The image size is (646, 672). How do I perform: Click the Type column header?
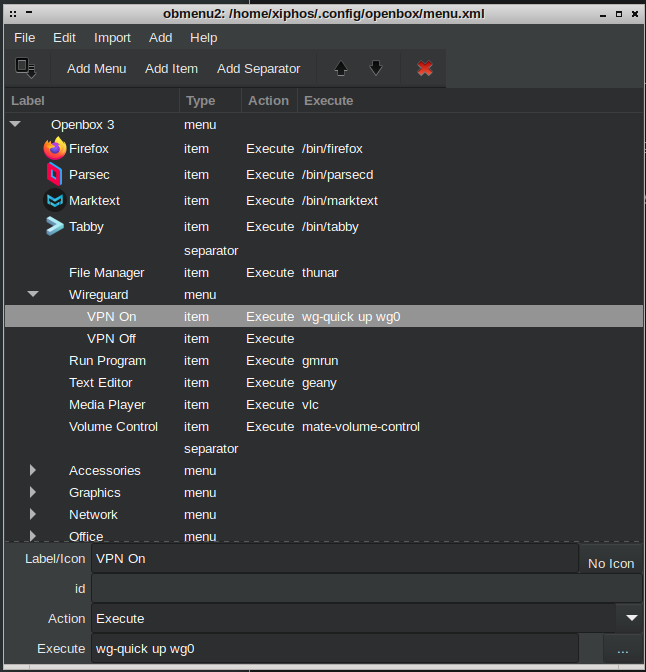210,101
